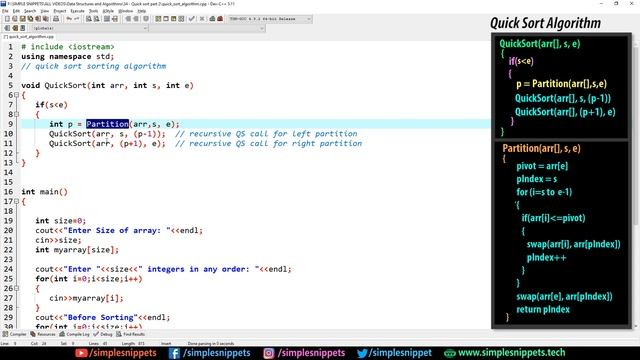Open the View menu

pos(44,11)
